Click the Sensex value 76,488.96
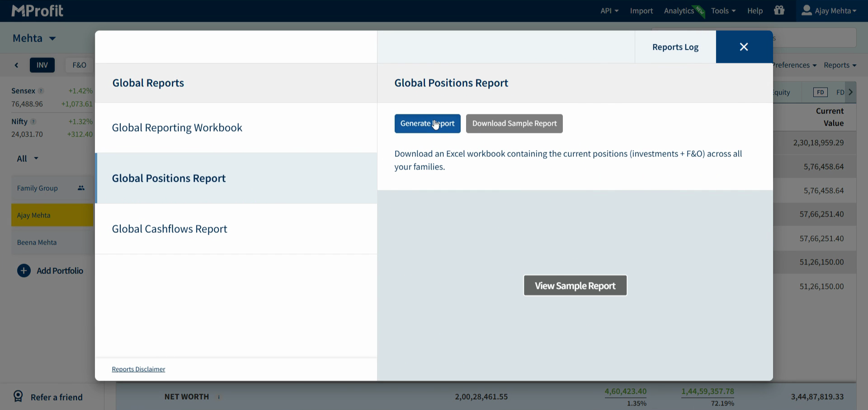The height and width of the screenshot is (410, 868). coord(27,104)
